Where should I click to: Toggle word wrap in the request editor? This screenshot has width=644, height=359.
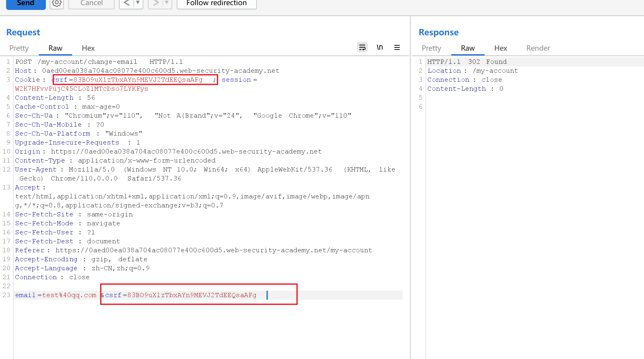362,47
